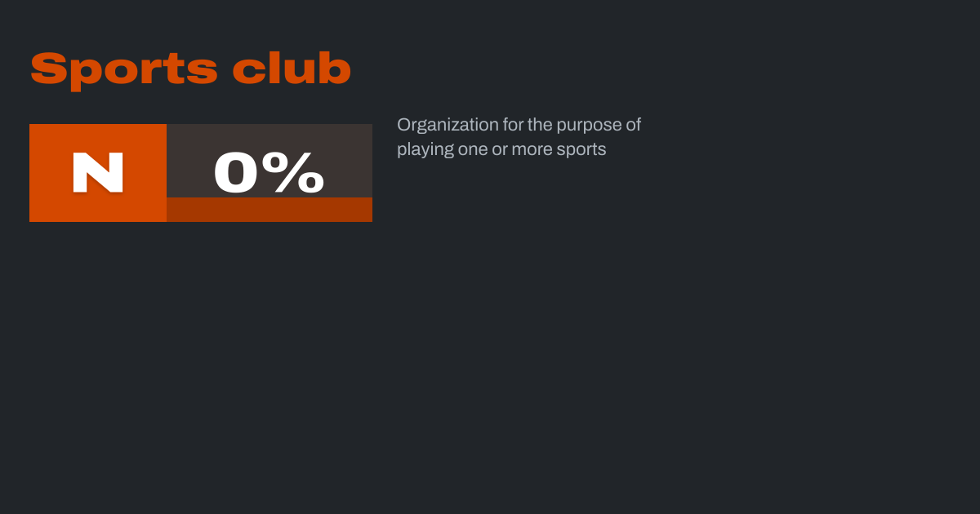Click the left end of the progress bar
The image size is (980, 514).
click(173, 210)
